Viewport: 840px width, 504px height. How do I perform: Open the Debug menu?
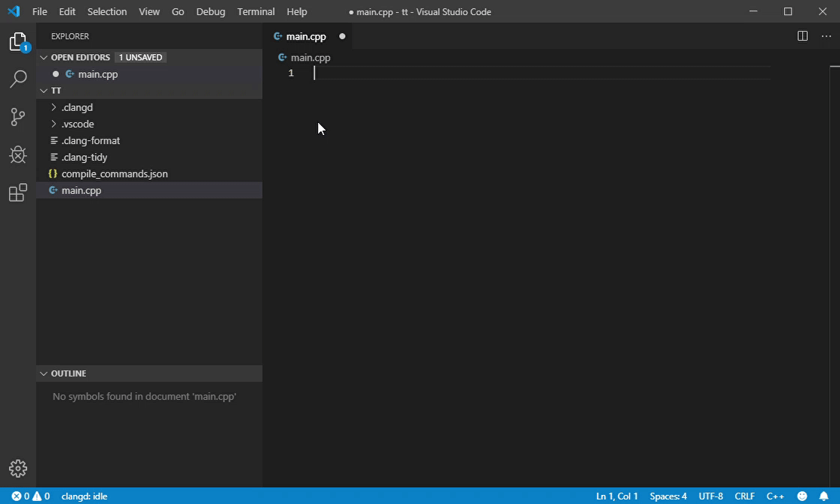[x=211, y=11]
